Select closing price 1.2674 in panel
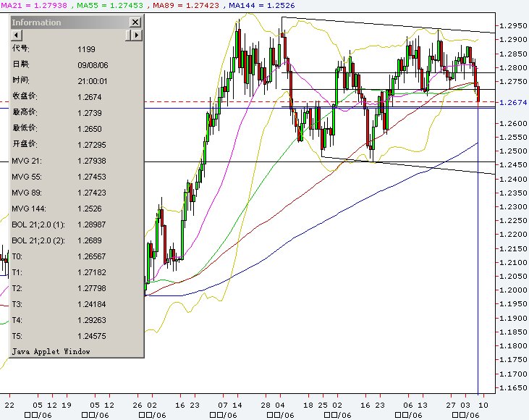 (90, 97)
